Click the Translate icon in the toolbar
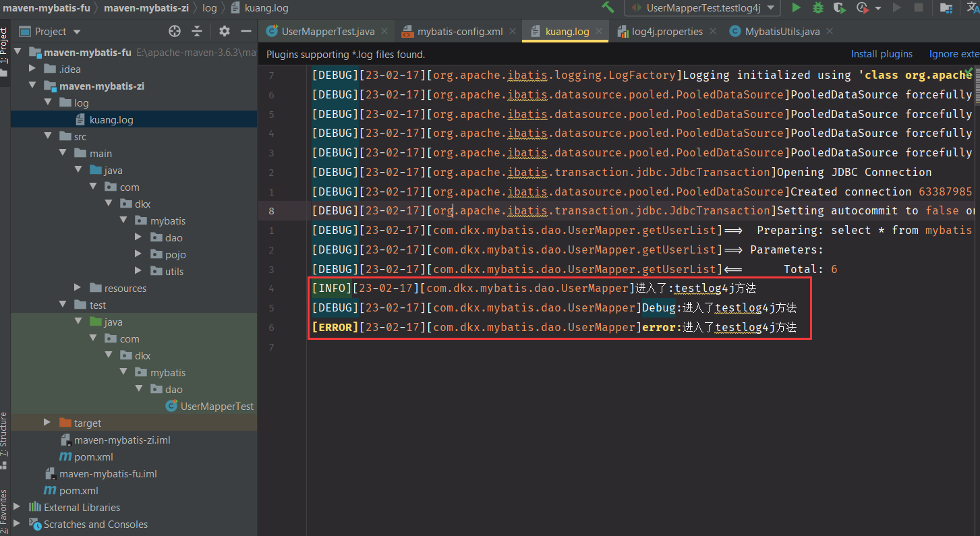Screen dimensions: 980x536 (972, 7)
